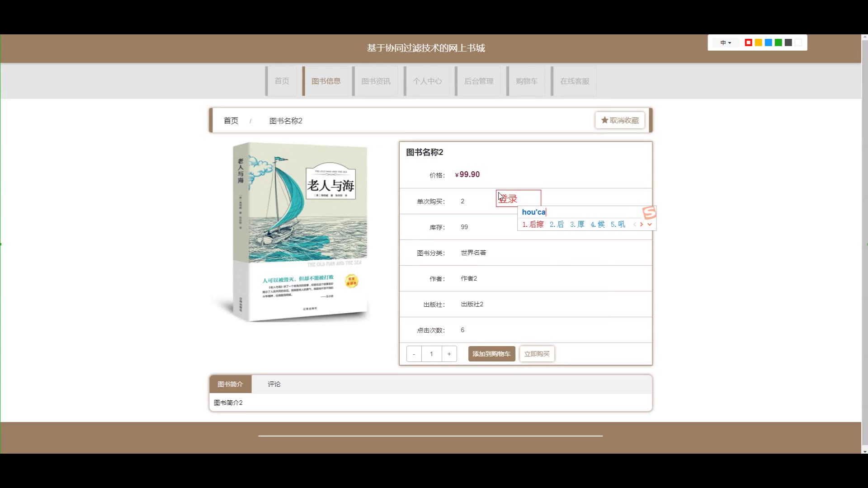This screenshot has width=868, height=488.
Task: Select the white annotation color swatch
Action: pyautogui.click(x=798, y=42)
